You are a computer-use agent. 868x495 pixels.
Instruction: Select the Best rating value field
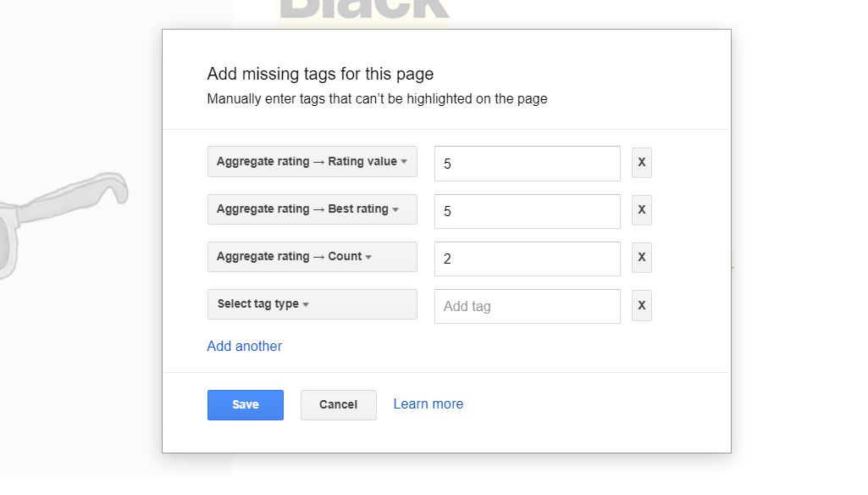pos(527,210)
